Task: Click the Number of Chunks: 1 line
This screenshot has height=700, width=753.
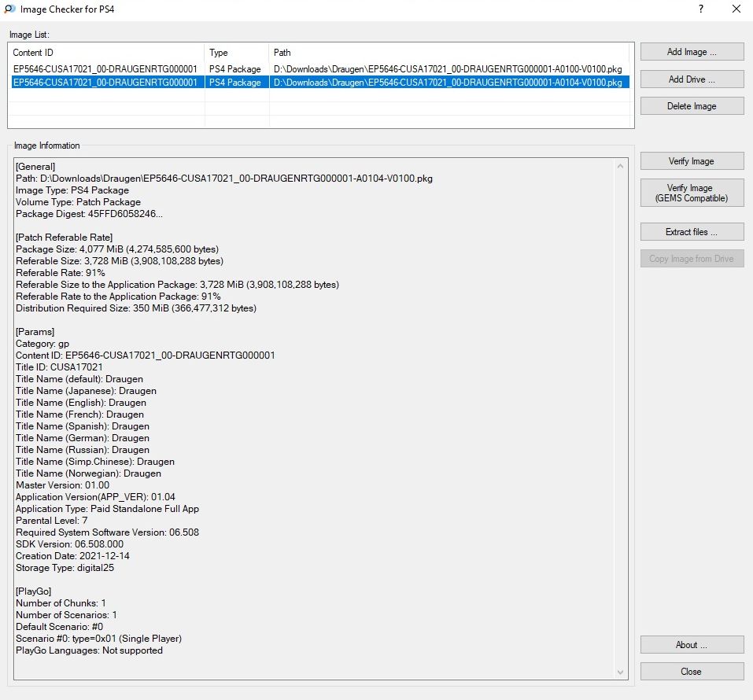Action: [61, 603]
